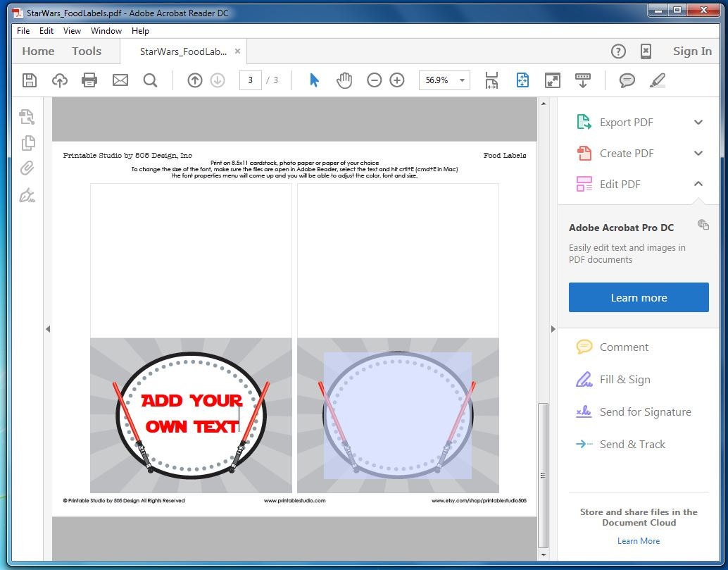Go to the next page with the down arrow

[x=218, y=80]
